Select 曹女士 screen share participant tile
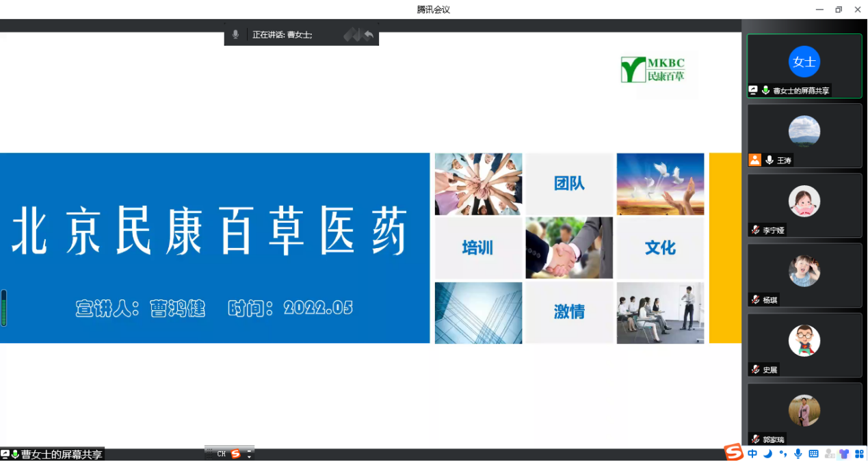The height and width of the screenshot is (462, 868). click(804, 66)
